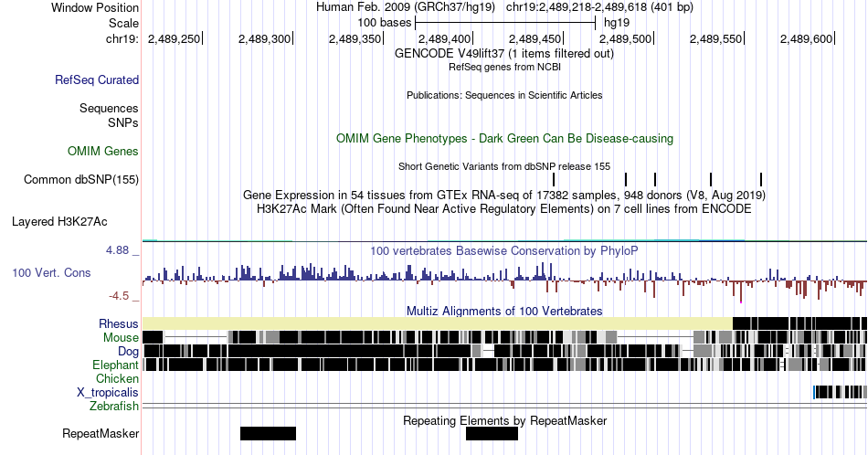The width and height of the screenshot is (868, 455).
Task: Select the X_tropicalis alignment row label
Action: [108, 393]
